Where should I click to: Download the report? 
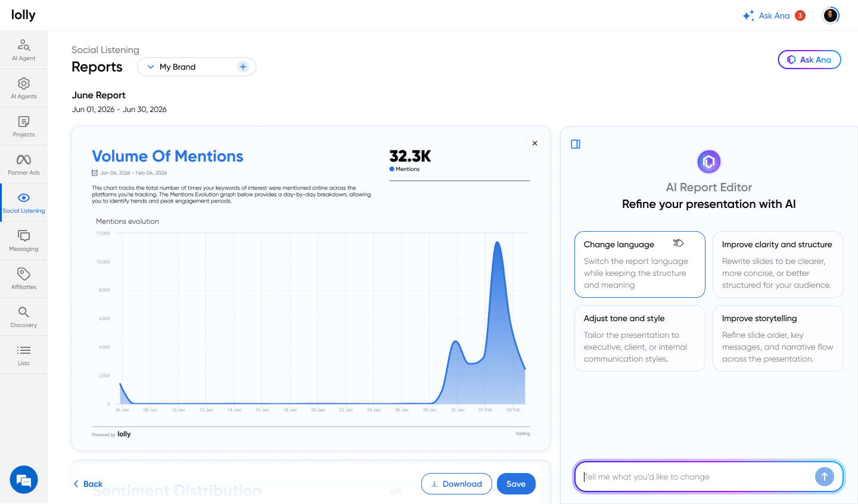click(456, 484)
